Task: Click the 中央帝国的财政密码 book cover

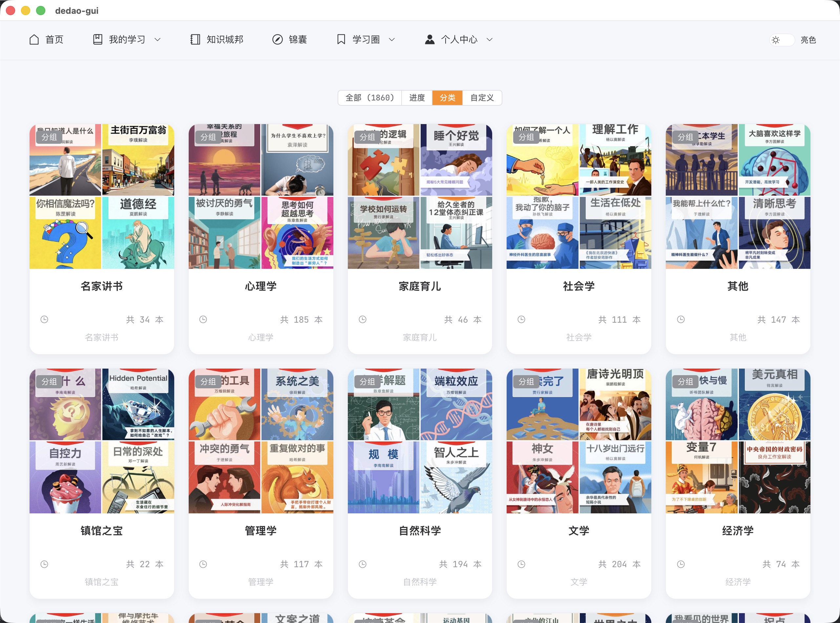Action: (774, 478)
